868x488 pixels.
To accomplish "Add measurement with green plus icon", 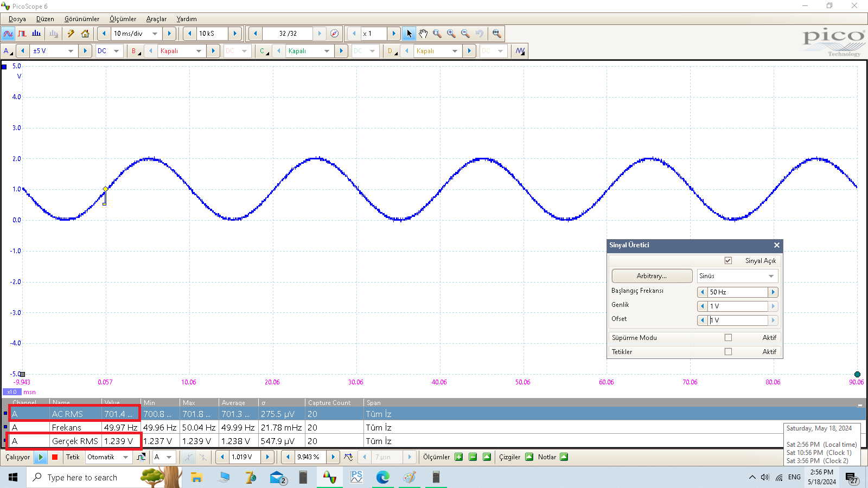I will click(x=459, y=457).
